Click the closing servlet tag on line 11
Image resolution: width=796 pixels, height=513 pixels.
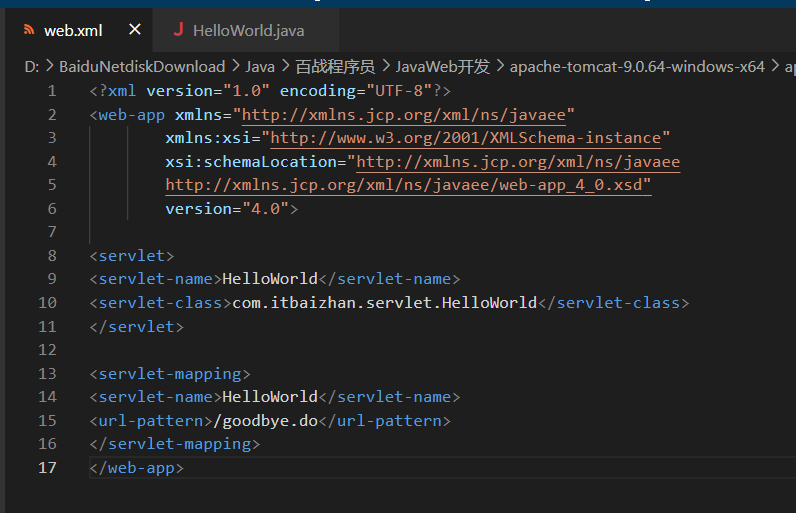tap(137, 326)
